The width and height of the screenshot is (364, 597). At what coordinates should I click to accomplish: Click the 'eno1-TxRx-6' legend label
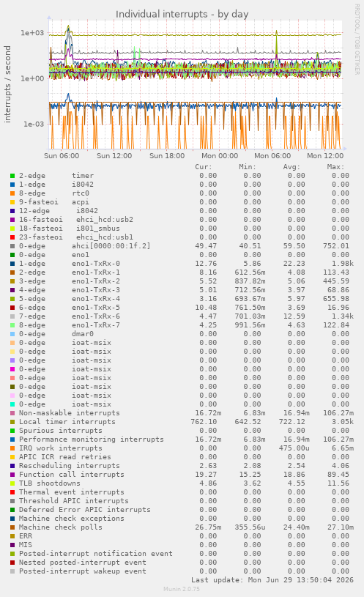click(x=95, y=316)
